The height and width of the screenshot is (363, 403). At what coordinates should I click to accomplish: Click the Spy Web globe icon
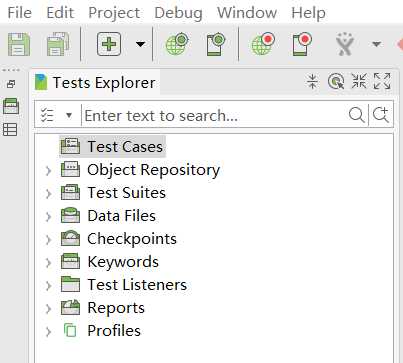(x=177, y=44)
